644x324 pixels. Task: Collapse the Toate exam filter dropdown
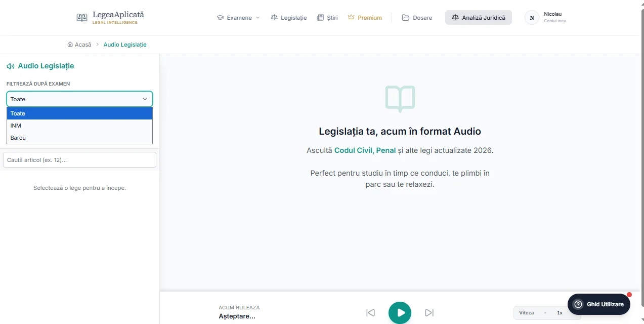[79, 99]
